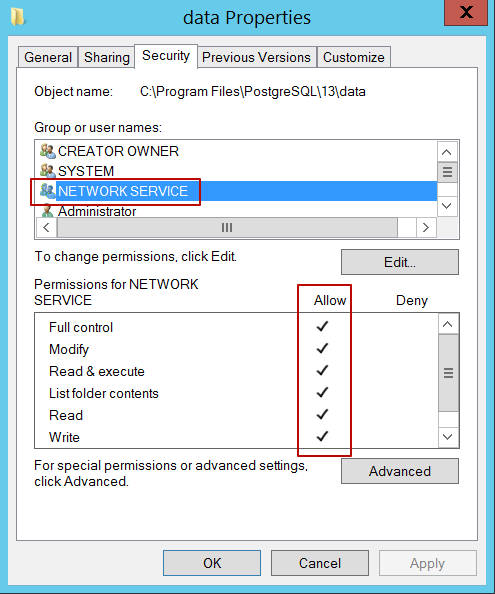Select the Administrator user icon

coord(48,211)
